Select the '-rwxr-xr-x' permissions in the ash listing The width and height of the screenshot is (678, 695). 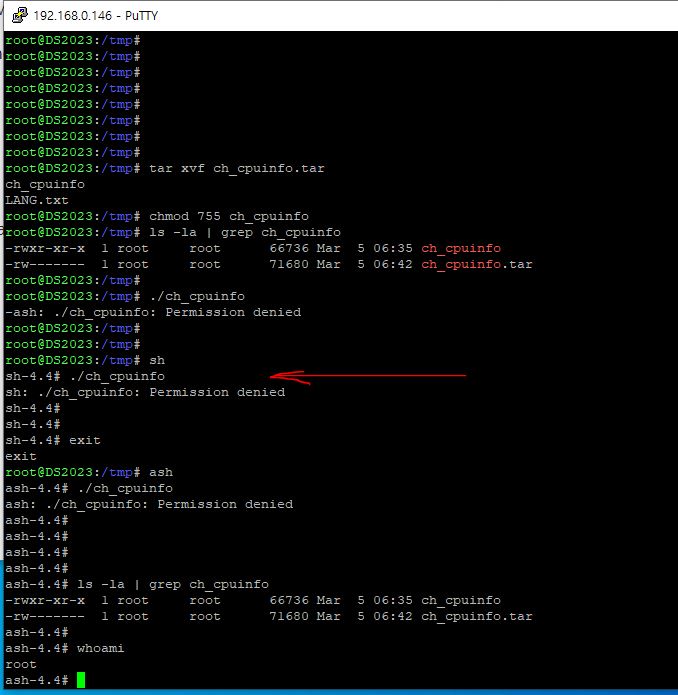45,601
